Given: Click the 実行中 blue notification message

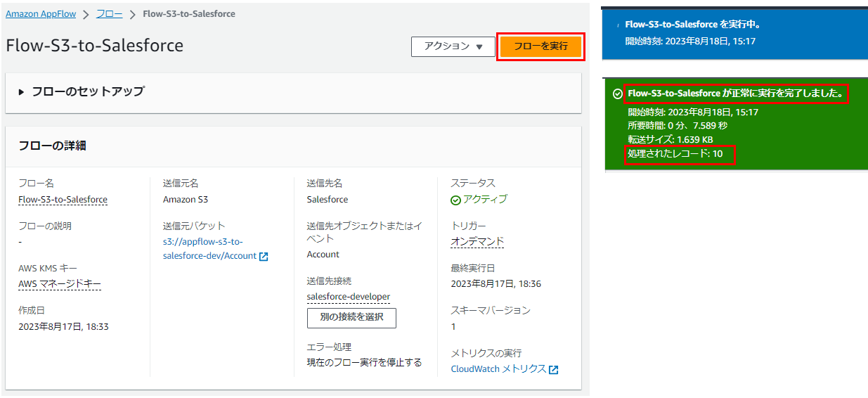Looking at the screenshot, I should pyautogui.click(x=693, y=24).
